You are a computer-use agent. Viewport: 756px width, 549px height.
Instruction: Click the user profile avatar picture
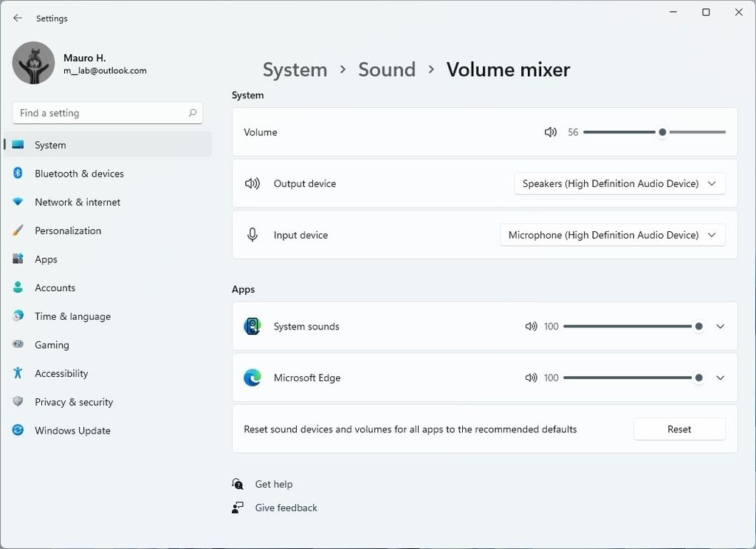tap(33, 63)
